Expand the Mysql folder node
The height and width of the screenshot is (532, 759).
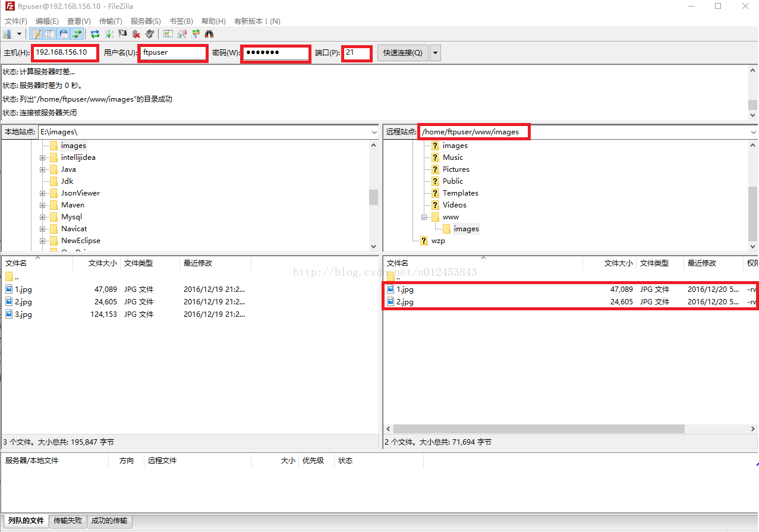[x=43, y=217]
